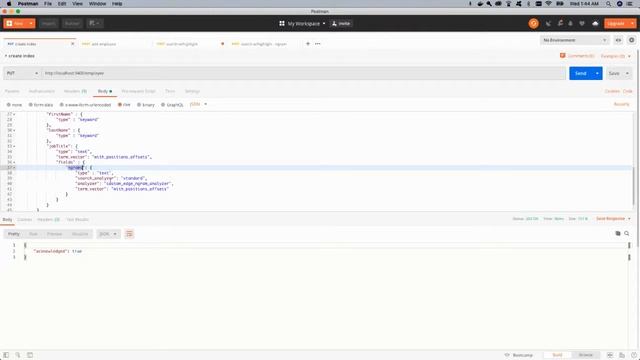640x360 pixels.
Task: Click the request URL input field
Action: tap(304, 73)
